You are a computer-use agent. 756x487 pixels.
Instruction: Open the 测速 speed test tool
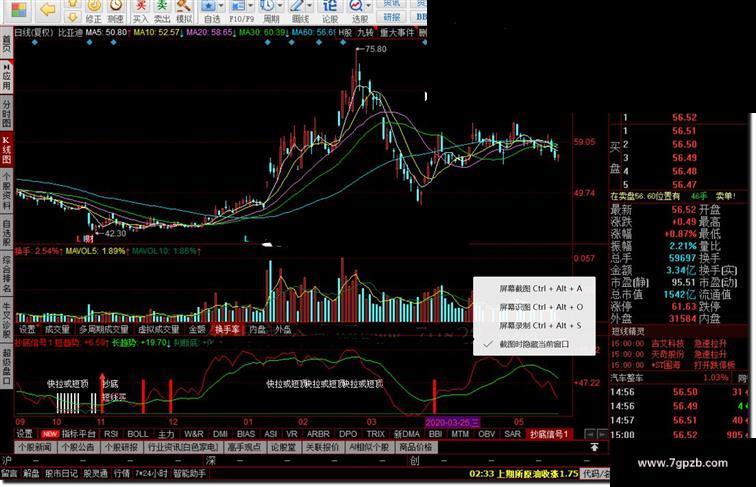point(115,12)
